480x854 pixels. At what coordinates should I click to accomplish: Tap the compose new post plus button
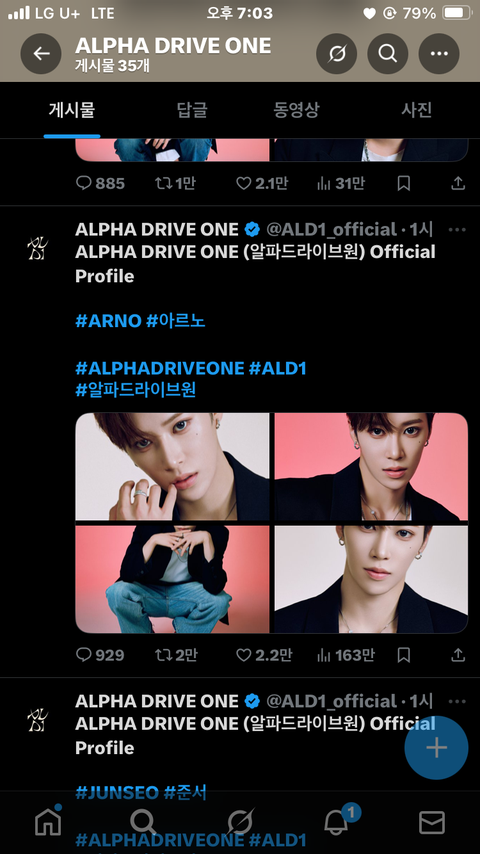pyautogui.click(x=436, y=748)
